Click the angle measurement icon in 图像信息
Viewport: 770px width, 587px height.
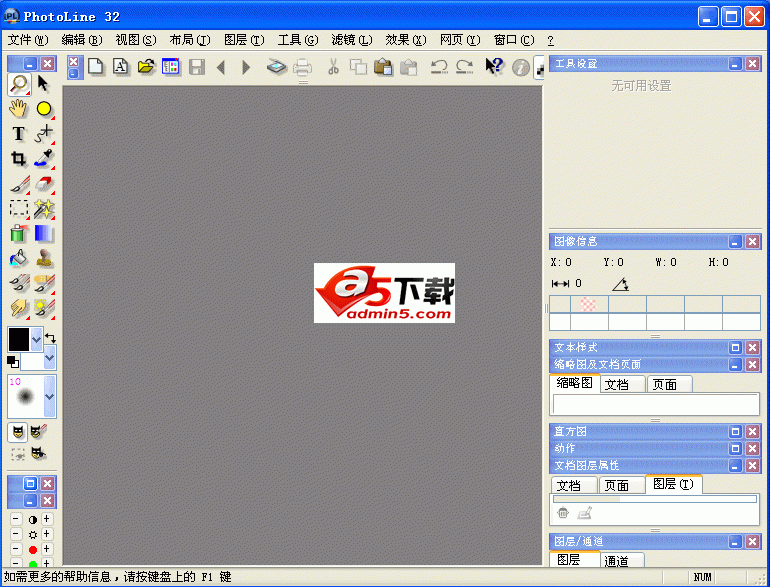coord(620,284)
